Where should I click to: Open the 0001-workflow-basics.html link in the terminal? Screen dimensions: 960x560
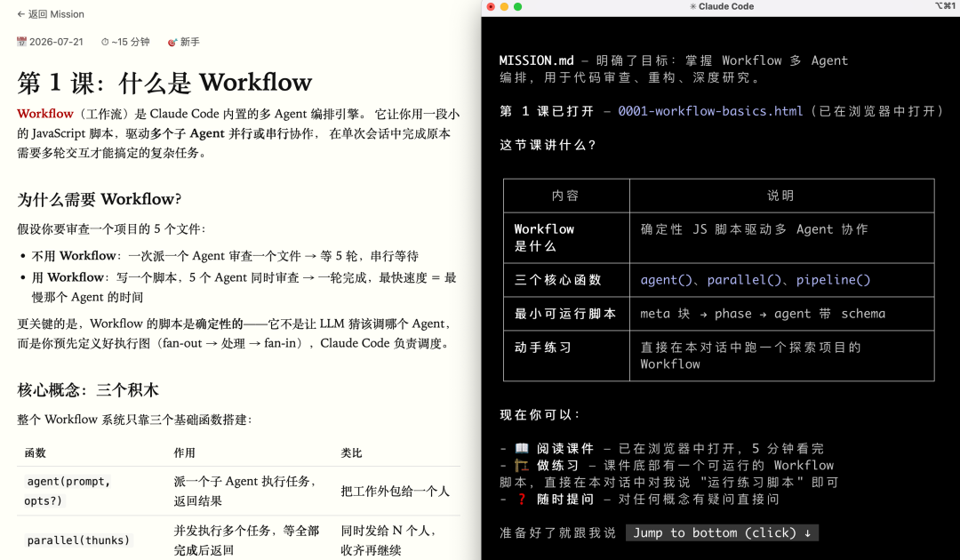tap(709, 111)
